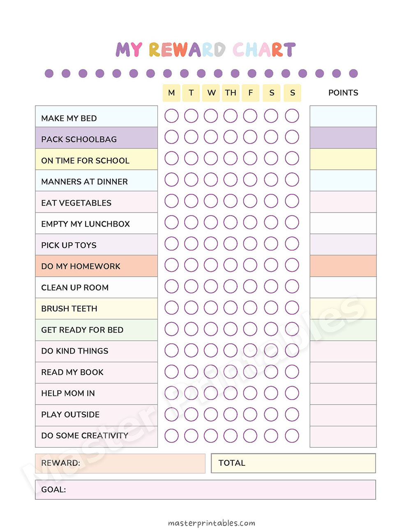Select the TH day header

[231, 93]
